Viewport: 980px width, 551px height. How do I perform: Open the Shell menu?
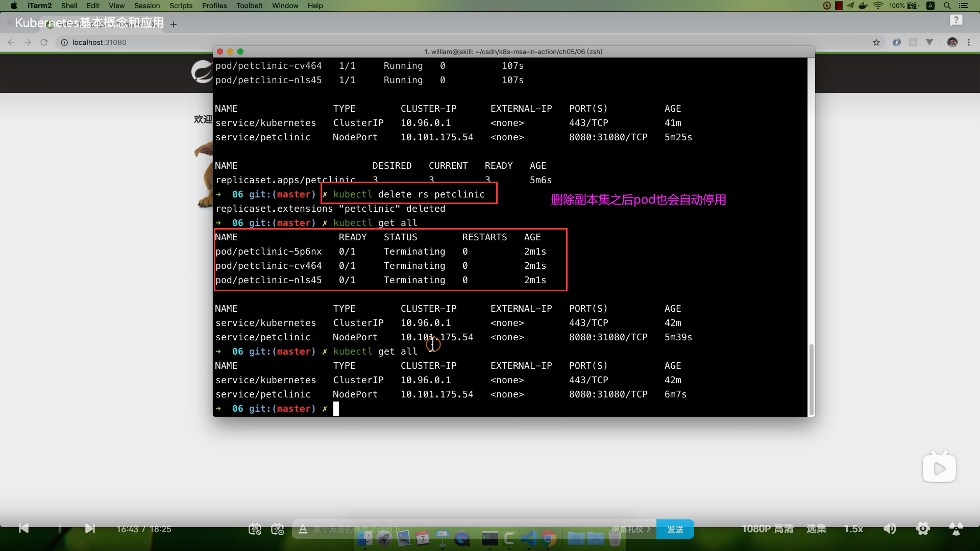pyautogui.click(x=69, y=6)
